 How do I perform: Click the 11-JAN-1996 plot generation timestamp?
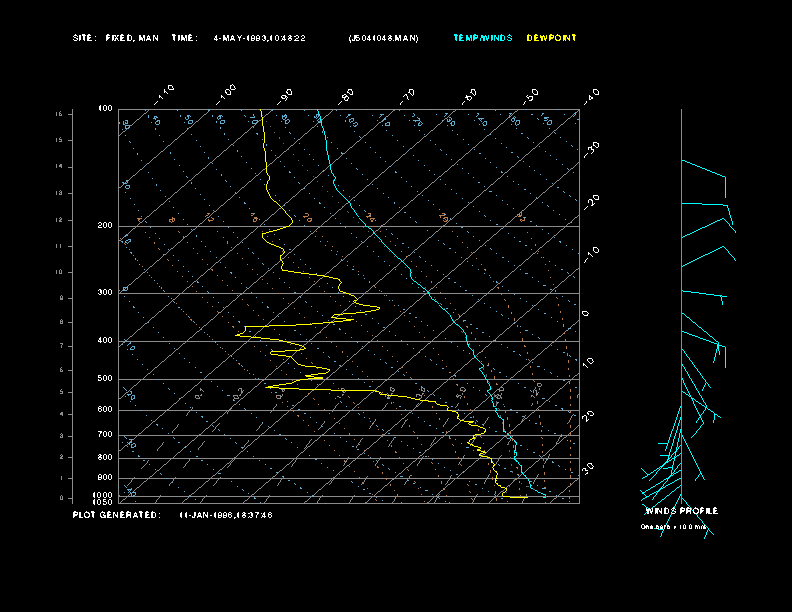click(x=225, y=515)
